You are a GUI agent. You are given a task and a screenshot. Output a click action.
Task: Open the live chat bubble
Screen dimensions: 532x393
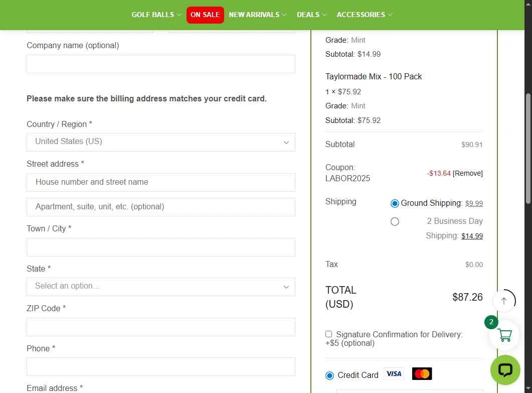point(505,369)
